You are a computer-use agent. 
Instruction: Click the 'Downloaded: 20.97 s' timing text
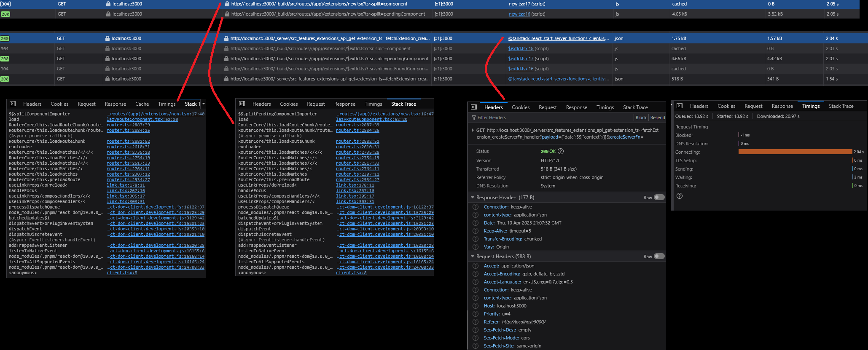778,116
